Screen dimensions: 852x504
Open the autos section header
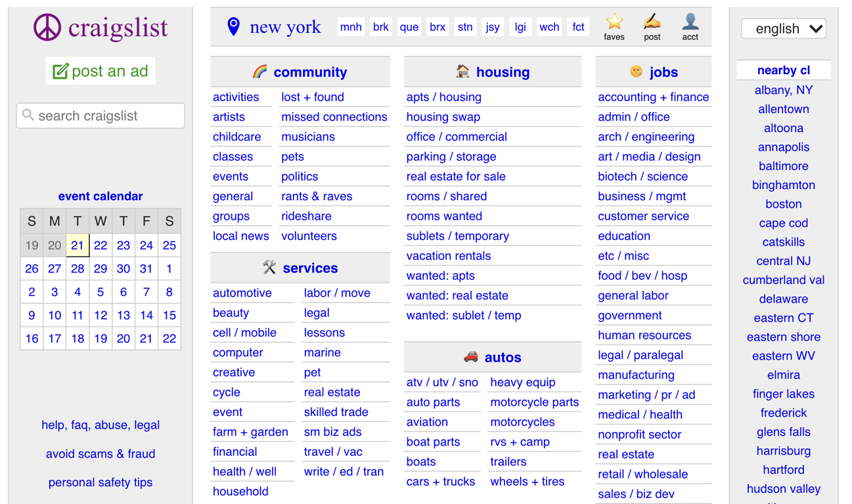click(x=503, y=357)
